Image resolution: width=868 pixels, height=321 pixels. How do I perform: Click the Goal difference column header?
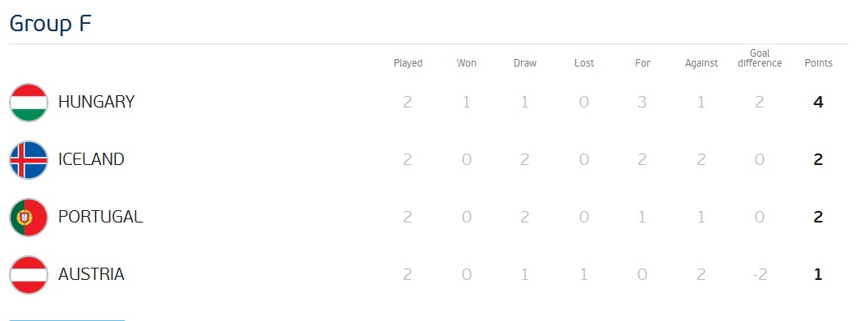pos(760,58)
